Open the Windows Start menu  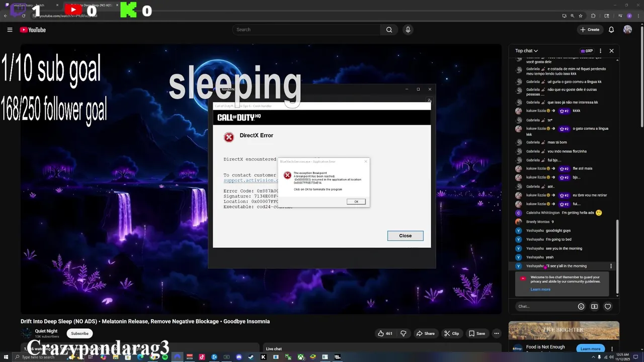pos(6,357)
